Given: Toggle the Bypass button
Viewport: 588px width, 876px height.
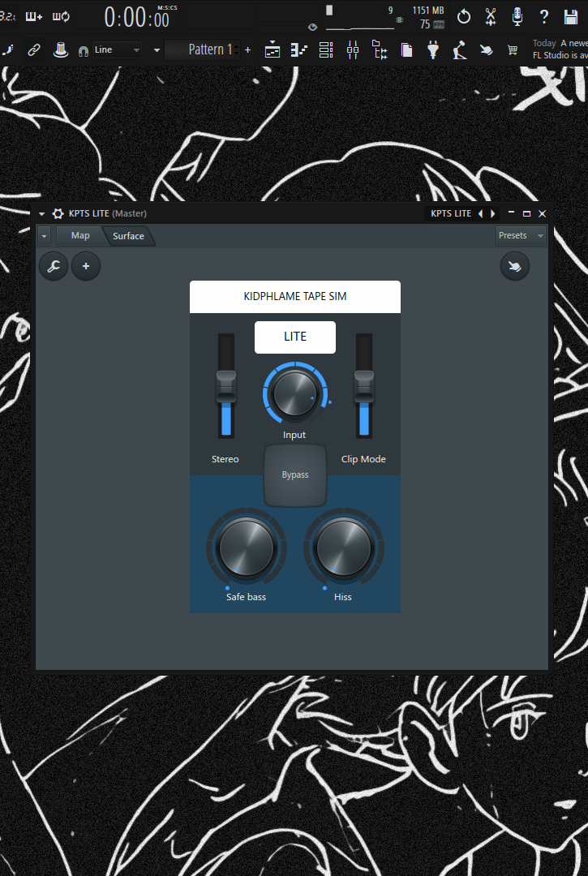Looking at the screenshot, I should click(x=295, y=474).
